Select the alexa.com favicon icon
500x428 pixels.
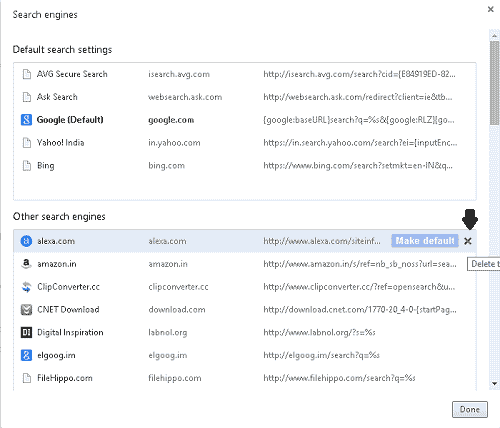pos(26,241)
